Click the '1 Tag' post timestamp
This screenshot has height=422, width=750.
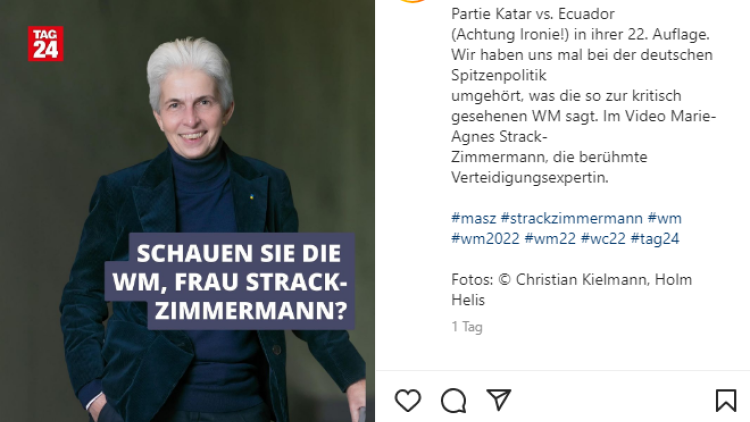click(467, 327)
